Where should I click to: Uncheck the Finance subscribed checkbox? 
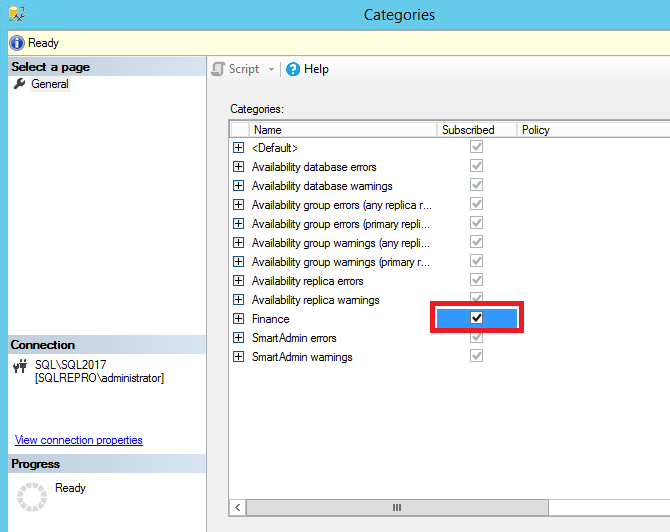click(477, 318)
